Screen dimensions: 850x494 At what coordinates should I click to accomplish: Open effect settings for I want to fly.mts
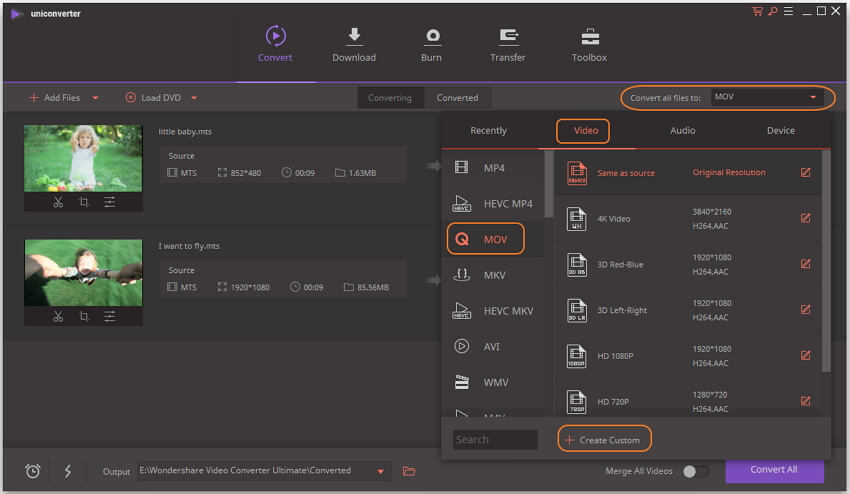tap(110, 317)
